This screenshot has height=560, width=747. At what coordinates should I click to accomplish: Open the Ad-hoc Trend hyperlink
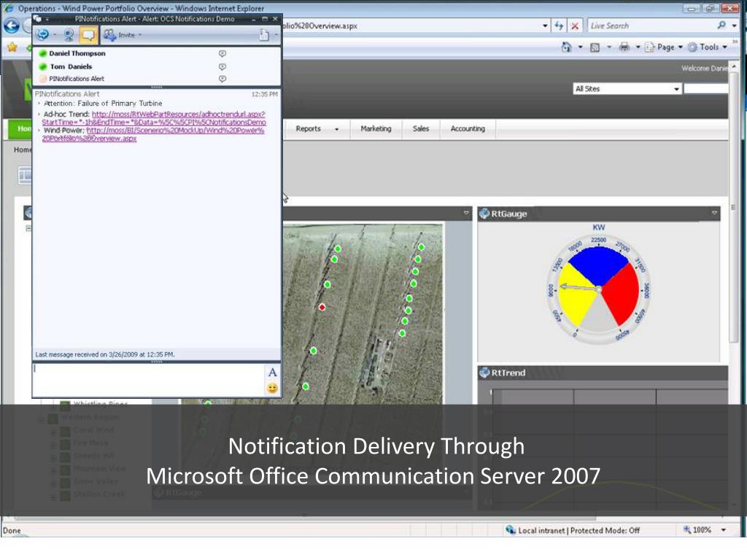(154, 118)
